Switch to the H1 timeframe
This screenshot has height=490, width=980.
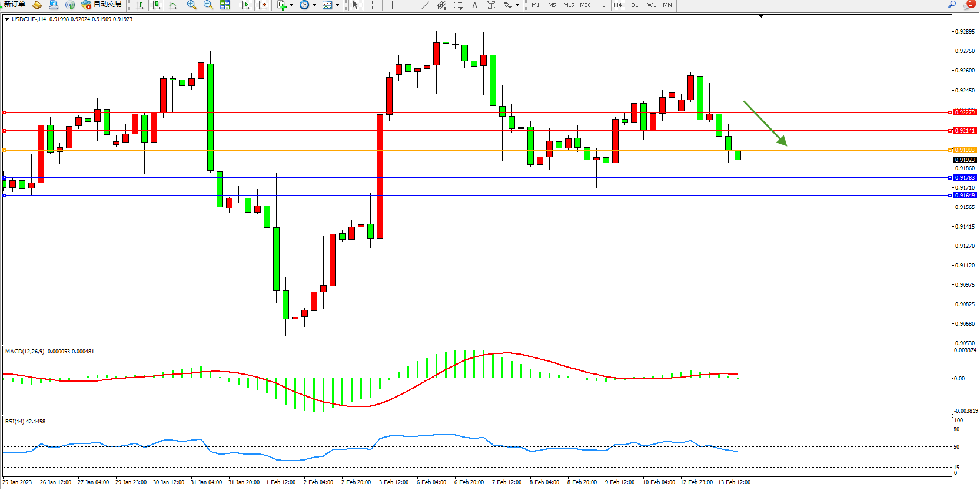click(602, 5)
